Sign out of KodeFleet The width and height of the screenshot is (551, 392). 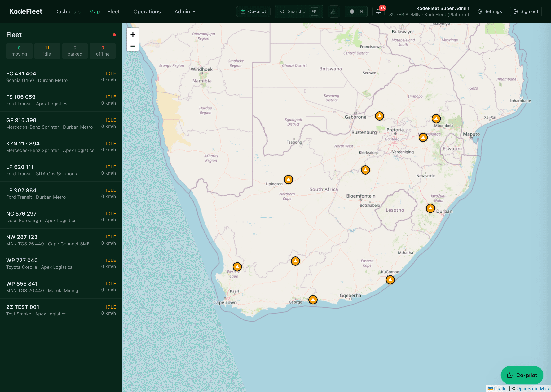click(526, 12)
